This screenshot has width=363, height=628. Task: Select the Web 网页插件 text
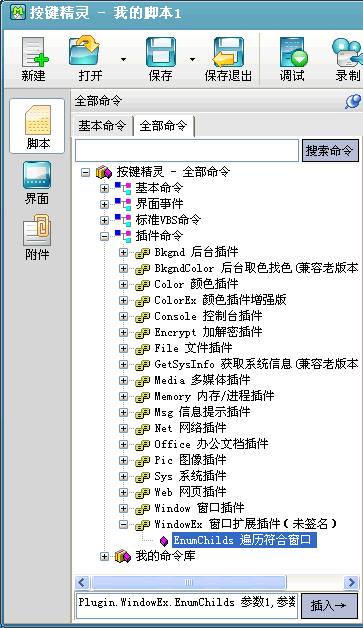click(x=190, y=492)
